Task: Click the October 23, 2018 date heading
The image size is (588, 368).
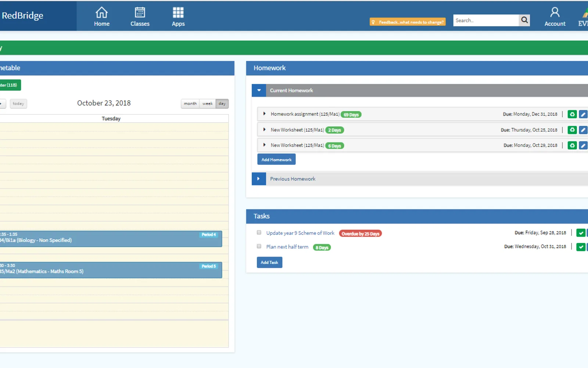Action: point(104,103)
